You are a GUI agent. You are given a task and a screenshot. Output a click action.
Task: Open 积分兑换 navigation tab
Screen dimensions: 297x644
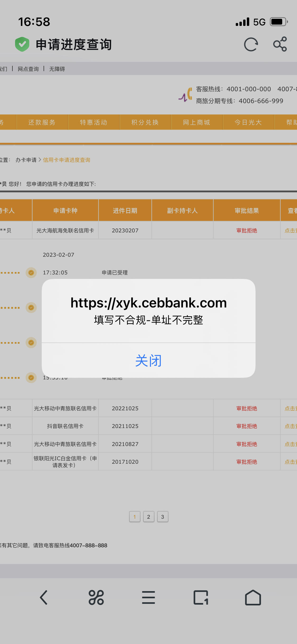145,122
